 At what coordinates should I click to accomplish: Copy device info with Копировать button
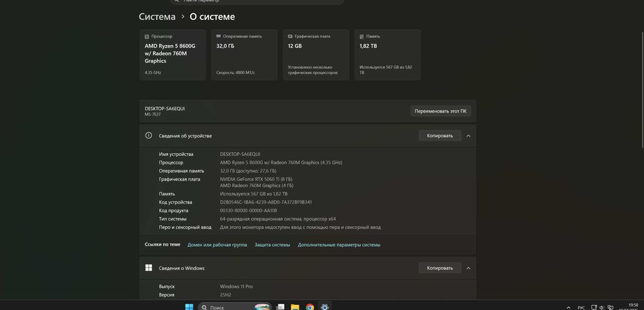pyautogui.click(x=440, y=136)
